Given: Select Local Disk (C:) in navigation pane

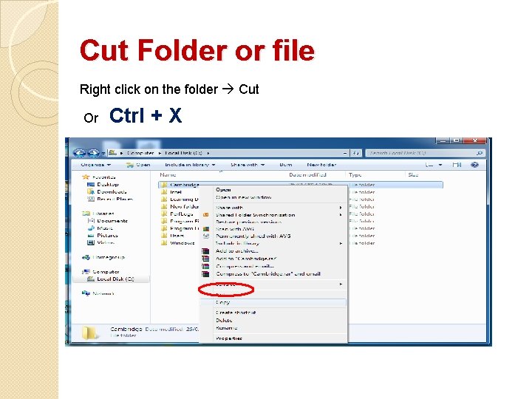Looking at the screenshot, I should [115, 279].
